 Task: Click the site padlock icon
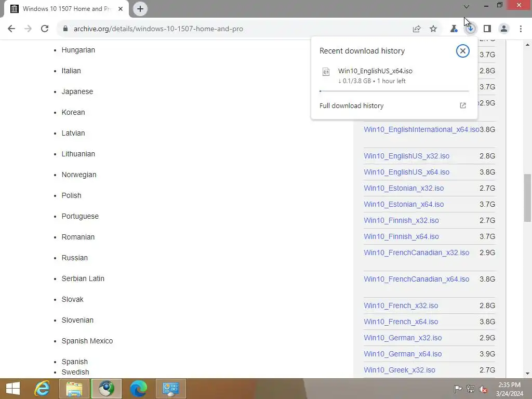coord(65,29)
